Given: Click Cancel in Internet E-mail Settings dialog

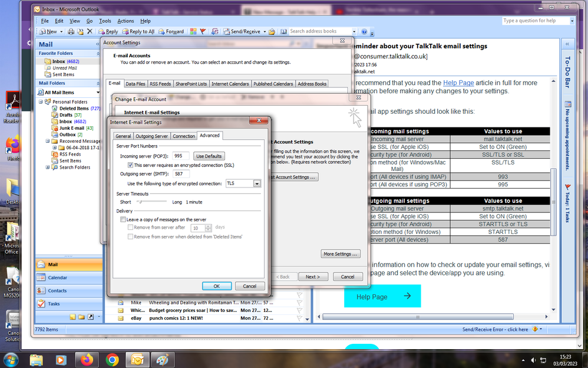Looking at the screenshot, I should 250,286.
